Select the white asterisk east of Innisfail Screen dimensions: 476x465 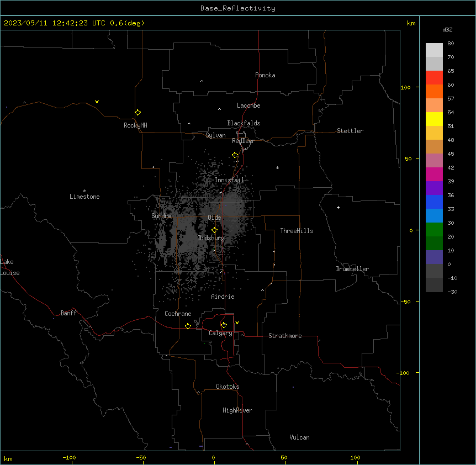(277, 167)
